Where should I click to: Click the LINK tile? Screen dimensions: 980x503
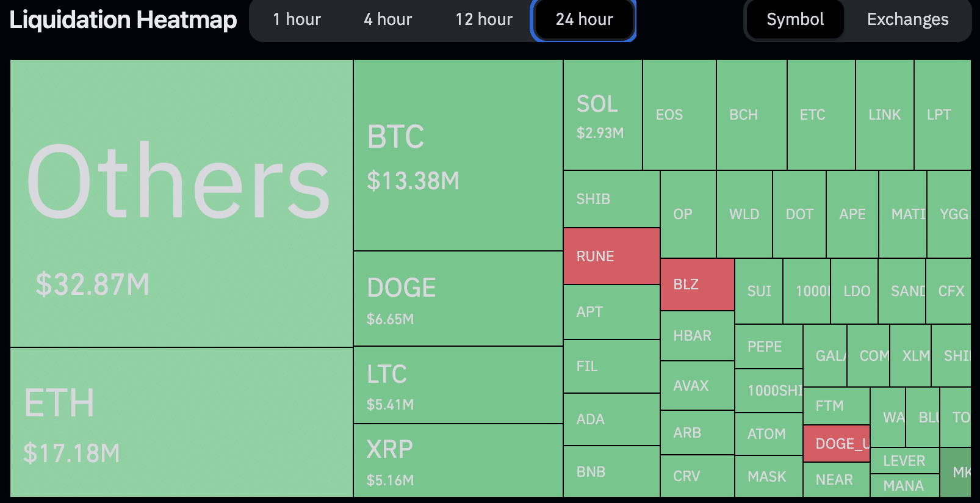(x=884, y=115)
